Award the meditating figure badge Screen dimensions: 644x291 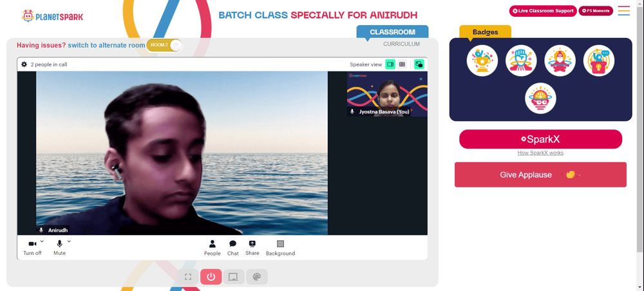[x=560, y=61]
